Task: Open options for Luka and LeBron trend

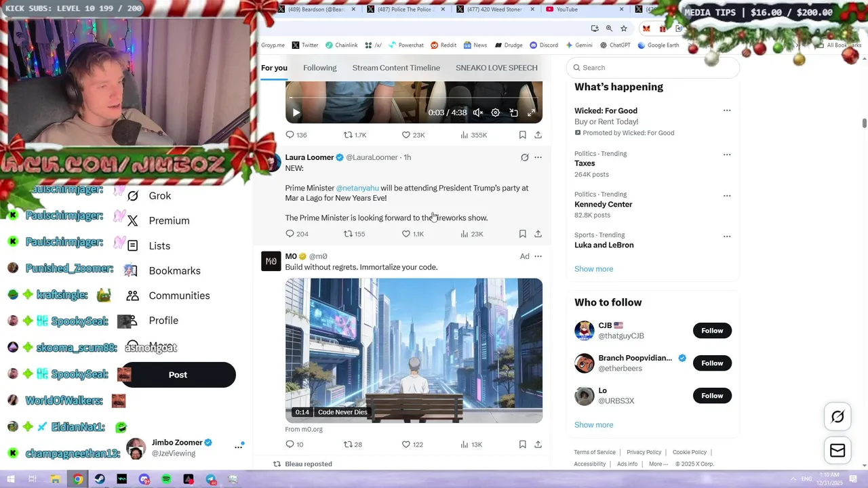Action: coord(727,237)
